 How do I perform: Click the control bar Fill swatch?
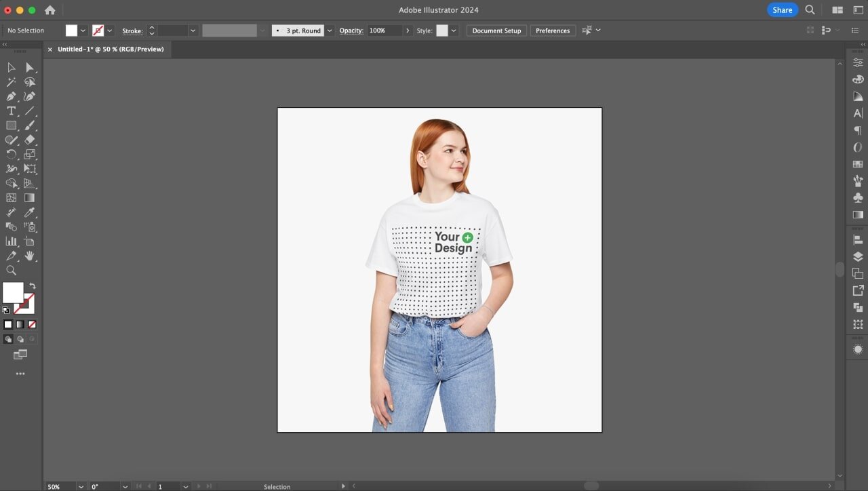[71, 31]
